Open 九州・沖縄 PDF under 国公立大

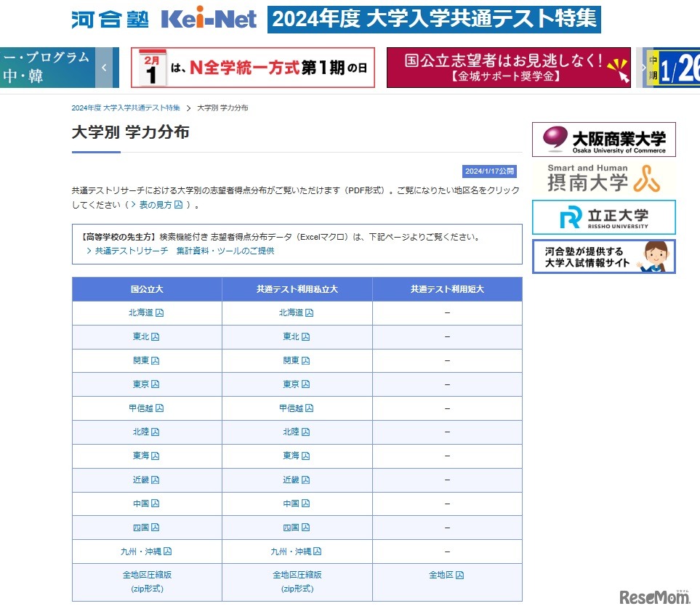click(x=146, y=552)
